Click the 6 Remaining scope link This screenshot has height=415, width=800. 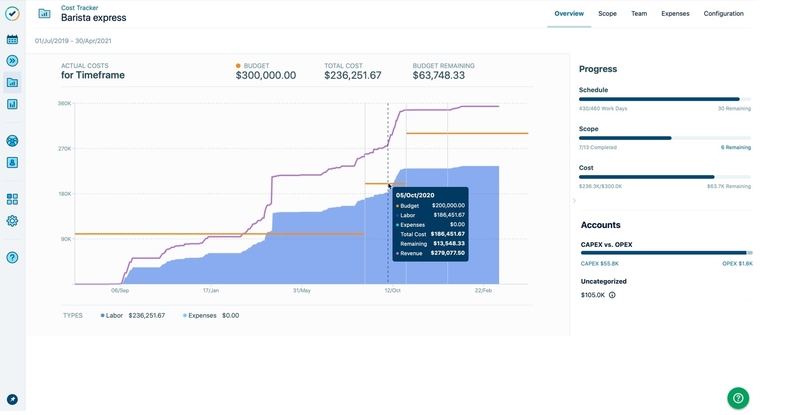click(x=735, y=147)
